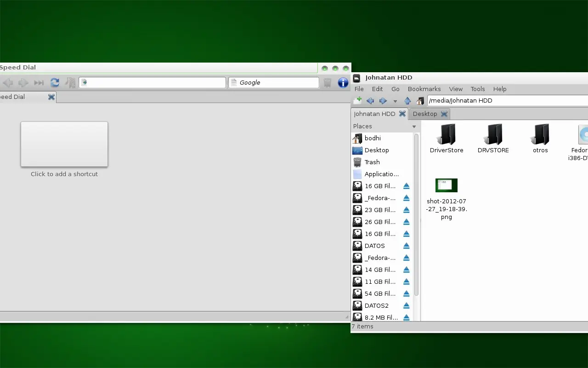Select shot-2012-07-27_19-18-39.png thumbnail
This screenshot has width=588, height=368.
coord(447,185)
